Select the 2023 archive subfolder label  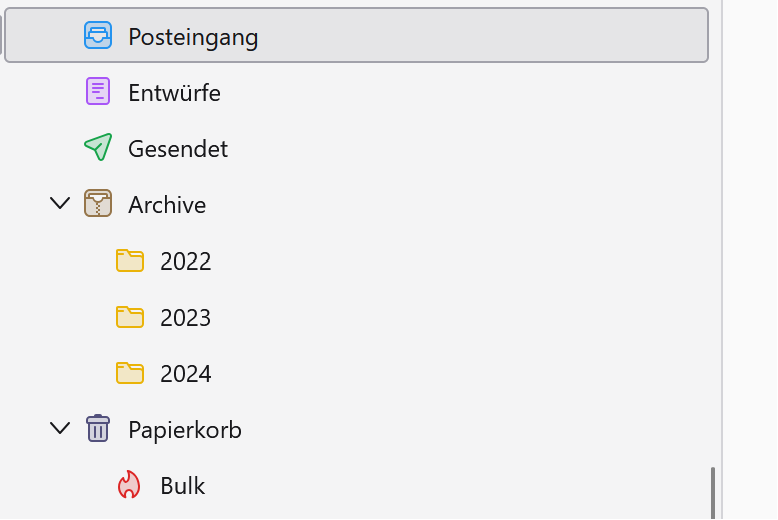pos(186,317)
